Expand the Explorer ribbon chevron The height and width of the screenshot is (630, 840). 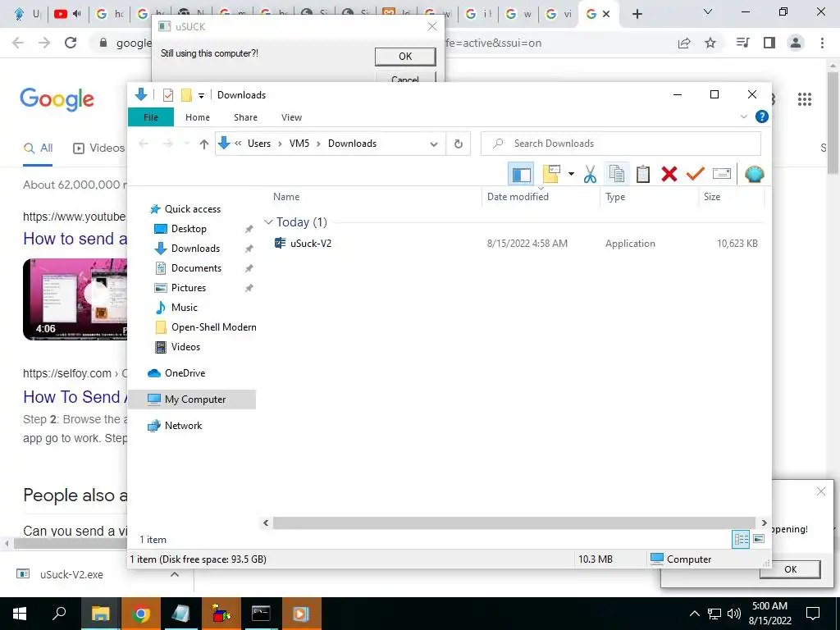(743, 116)
